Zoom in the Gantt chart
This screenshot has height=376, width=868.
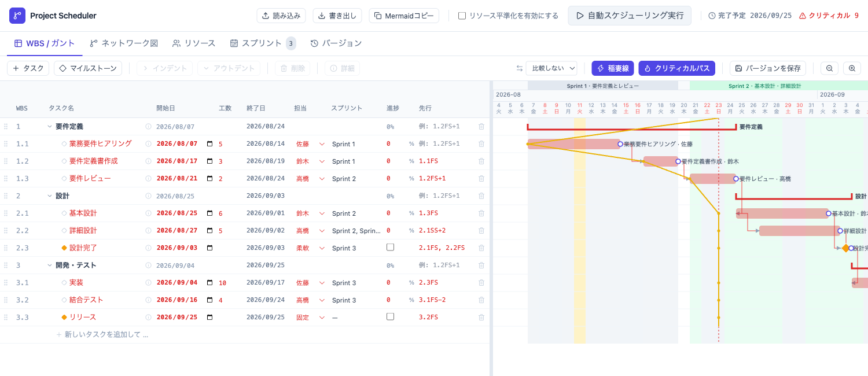coord(852,68)
